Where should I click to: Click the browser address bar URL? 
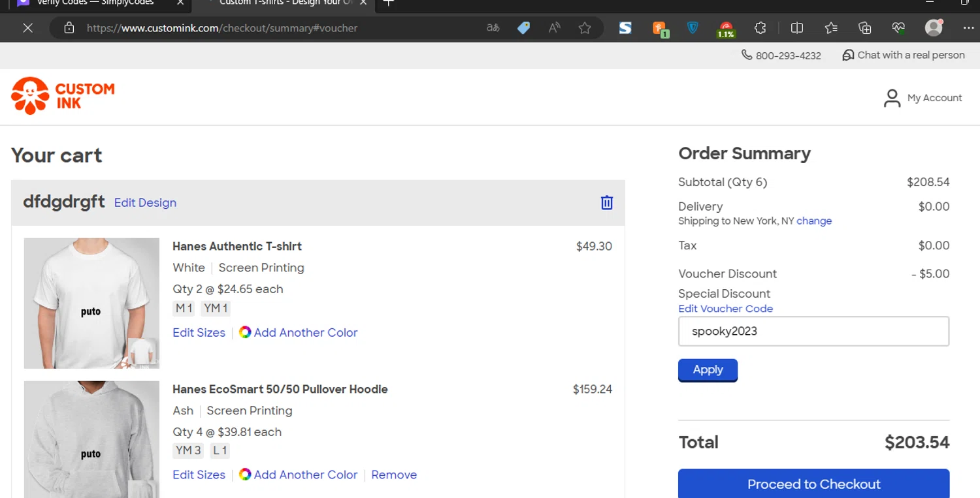pyautogui.click(x=222, y=28)
